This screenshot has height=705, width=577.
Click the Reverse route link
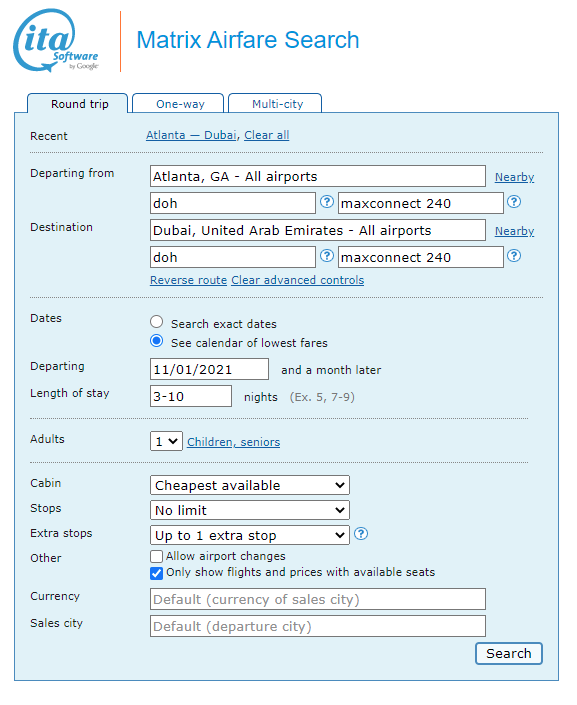[x=188, y=280]
